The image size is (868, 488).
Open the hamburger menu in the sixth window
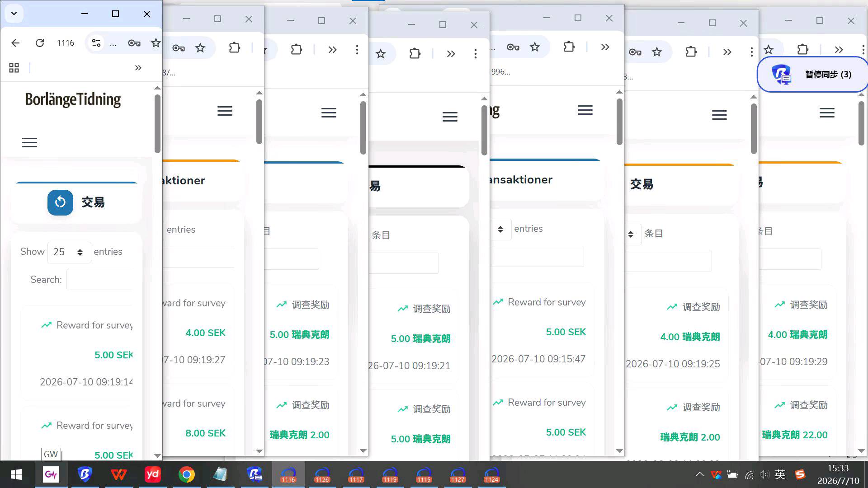tap(719, 115)
